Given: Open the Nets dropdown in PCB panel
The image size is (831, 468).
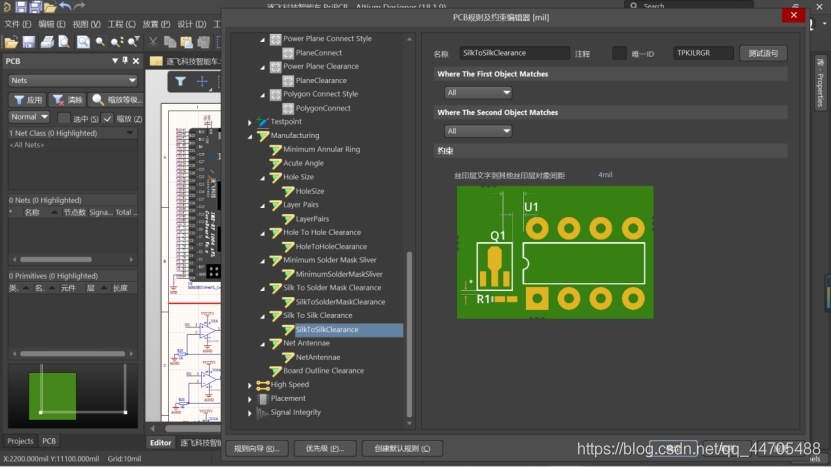Looking at the screenshot, I should [73, 81].
